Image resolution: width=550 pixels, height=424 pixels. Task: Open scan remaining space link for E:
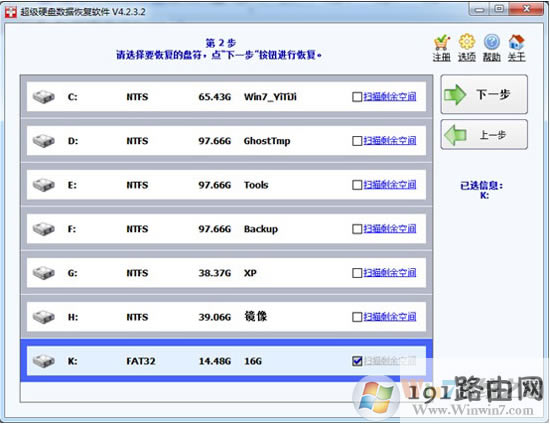(x=390, y=185)
